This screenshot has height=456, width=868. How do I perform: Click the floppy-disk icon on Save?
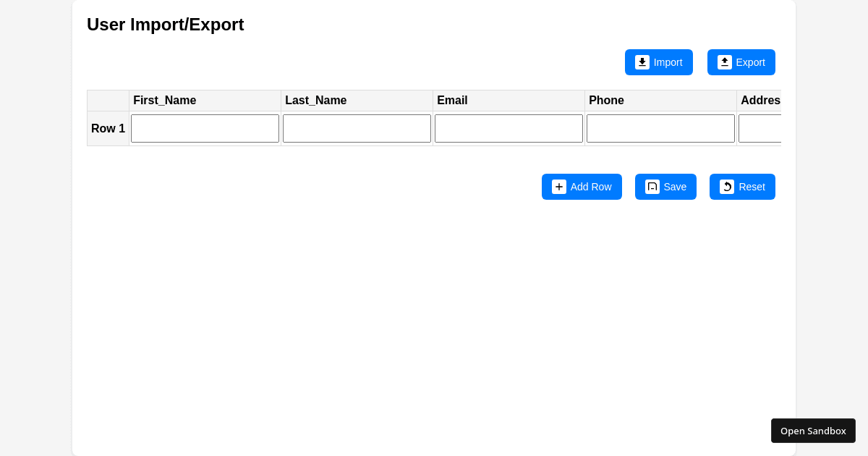pyautogui.click(x=652, y=187)
